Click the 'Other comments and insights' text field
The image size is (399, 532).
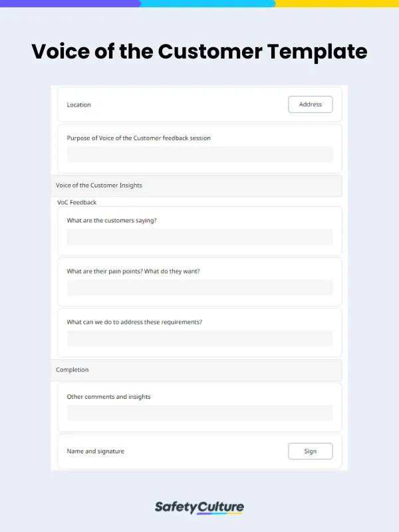tap(199, 413)
